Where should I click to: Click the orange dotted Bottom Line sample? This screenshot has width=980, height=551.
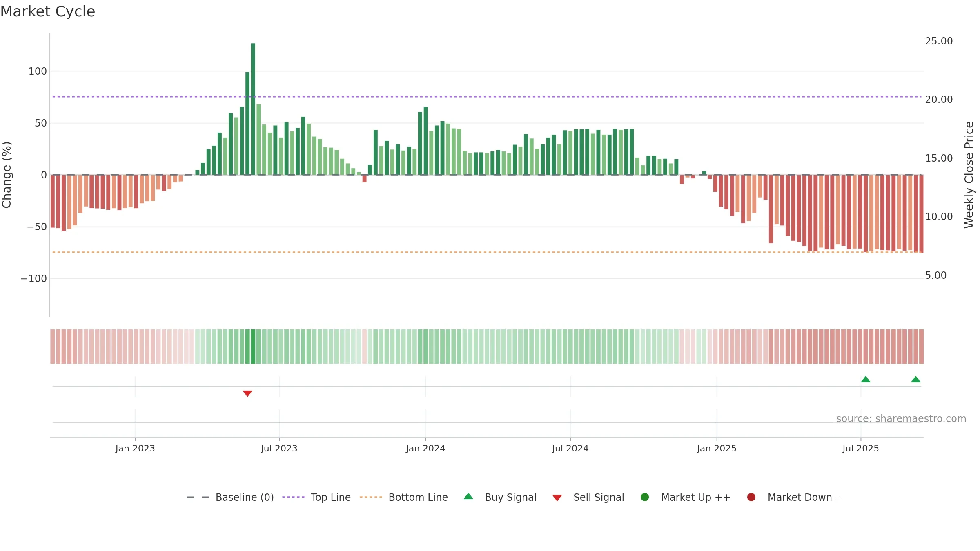(x=371, y=497)
